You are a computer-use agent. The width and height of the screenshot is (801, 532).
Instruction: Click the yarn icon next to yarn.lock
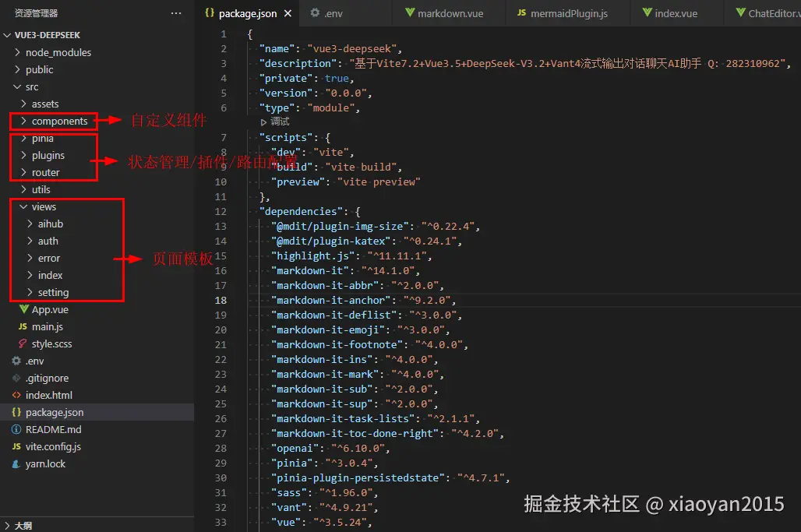pyautogui.click(x=17, y=463)
